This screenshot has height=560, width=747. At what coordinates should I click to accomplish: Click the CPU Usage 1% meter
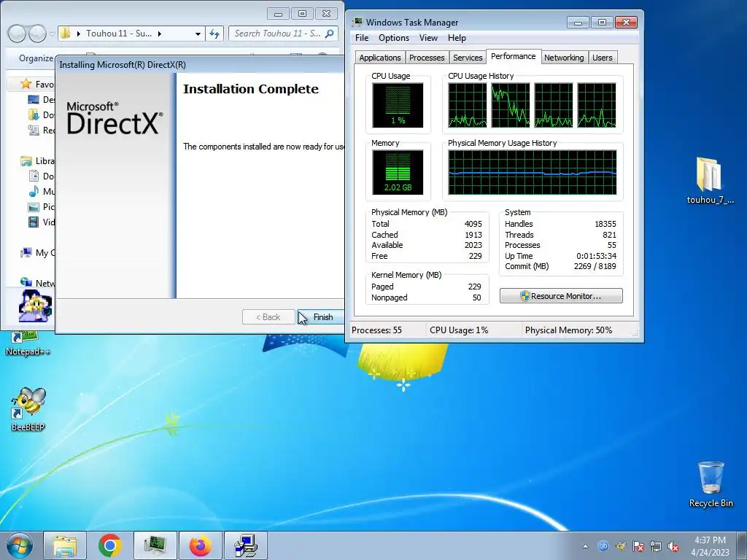click(x=398, y=105)
